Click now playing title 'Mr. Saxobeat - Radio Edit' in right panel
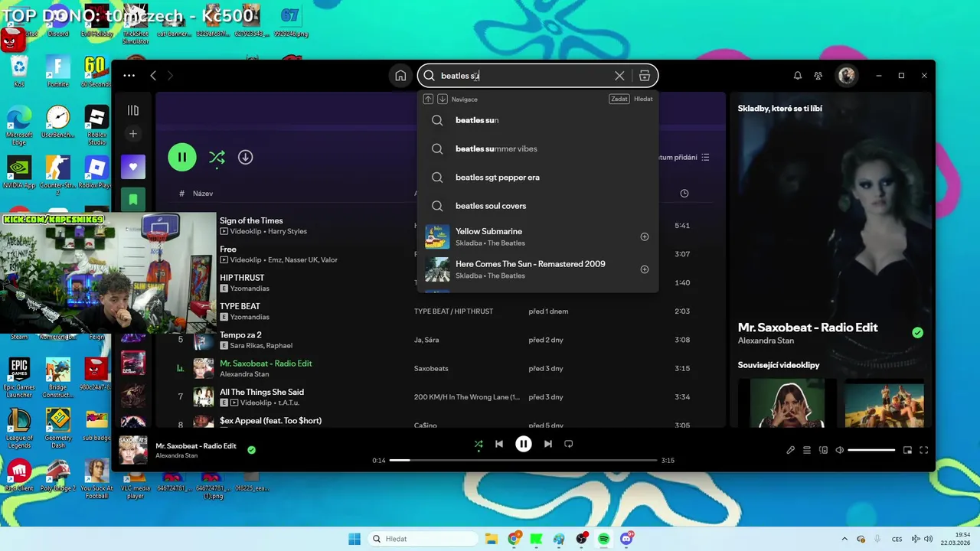This screenshot has width=980, height=551. point(808,328)
